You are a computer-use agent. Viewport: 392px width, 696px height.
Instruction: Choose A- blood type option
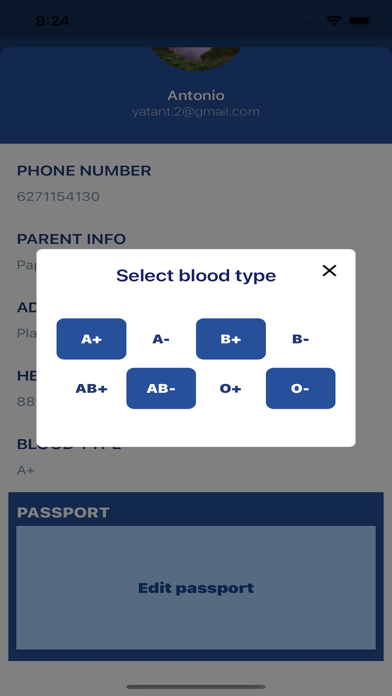coord(161,339)
